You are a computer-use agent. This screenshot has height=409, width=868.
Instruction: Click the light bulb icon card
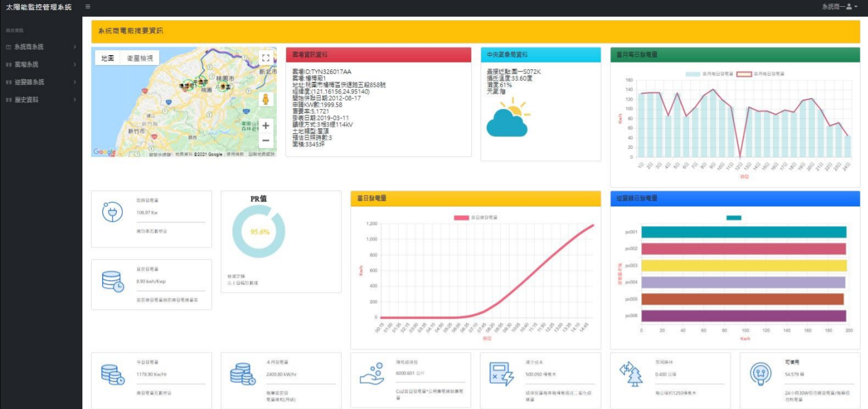[760, 374]
